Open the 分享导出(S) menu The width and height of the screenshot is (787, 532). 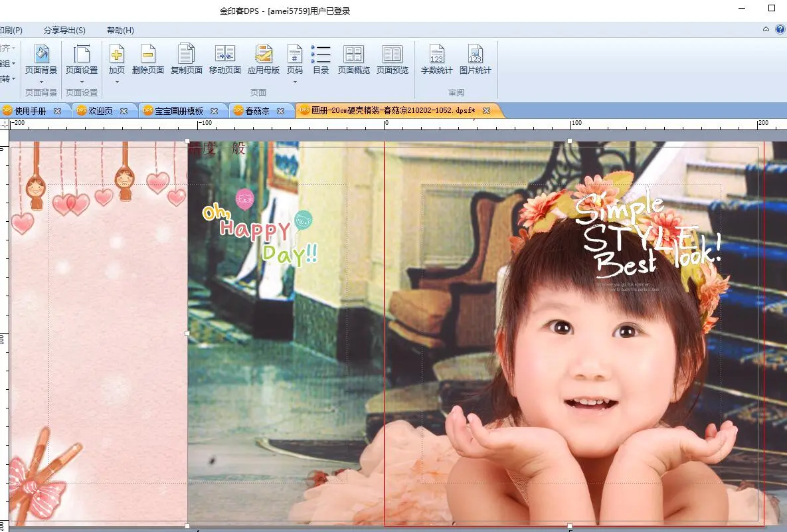pyautogui.click(x=64, y=30)
